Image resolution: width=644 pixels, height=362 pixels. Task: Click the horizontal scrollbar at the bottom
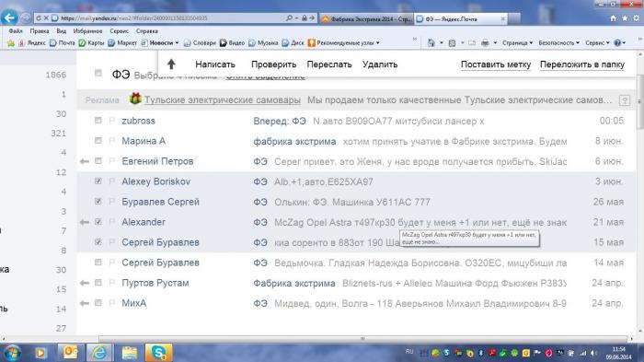click(362, 339)
